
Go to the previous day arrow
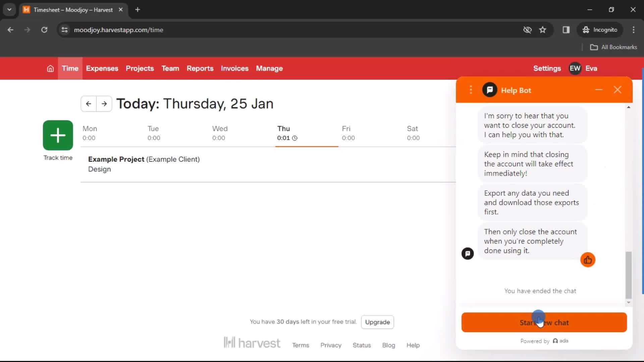89,104
